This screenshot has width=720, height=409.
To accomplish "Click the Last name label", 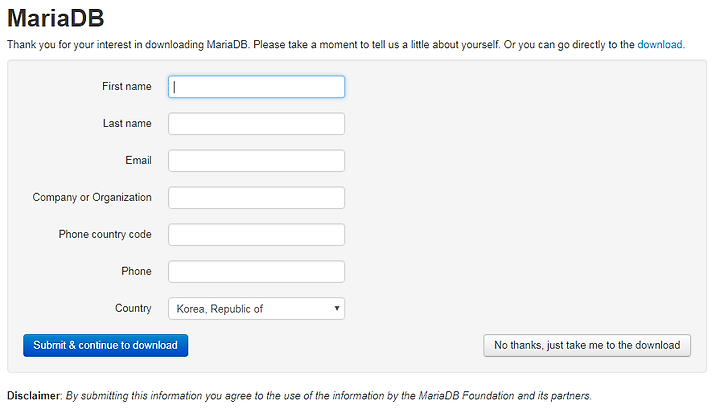I will [x=127, y=123].
